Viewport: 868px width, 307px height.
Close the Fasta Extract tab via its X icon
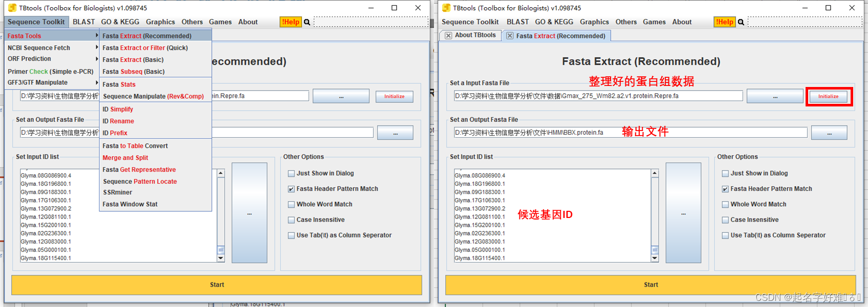point(510,35)
